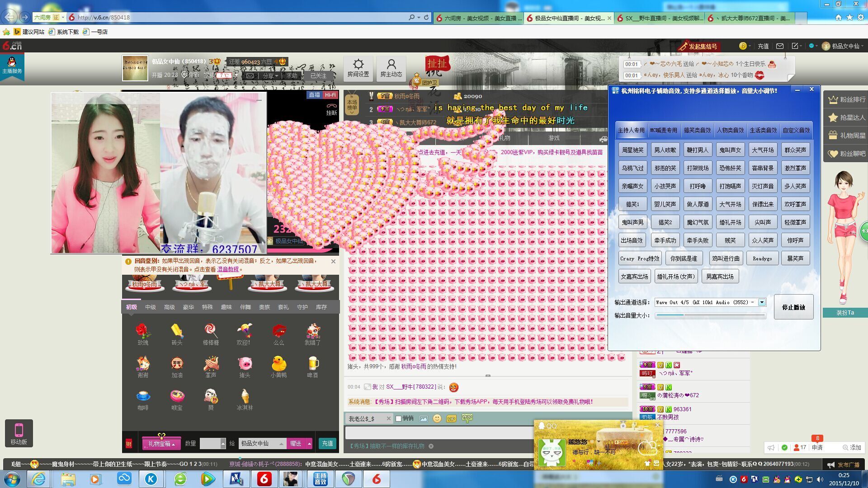Click the 赠送 send gift button

pos(296,444)
